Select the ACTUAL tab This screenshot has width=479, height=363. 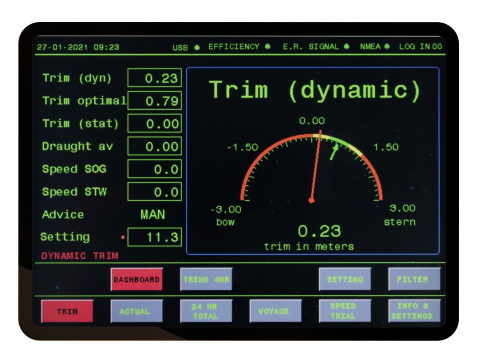click(x=137, y=311)
